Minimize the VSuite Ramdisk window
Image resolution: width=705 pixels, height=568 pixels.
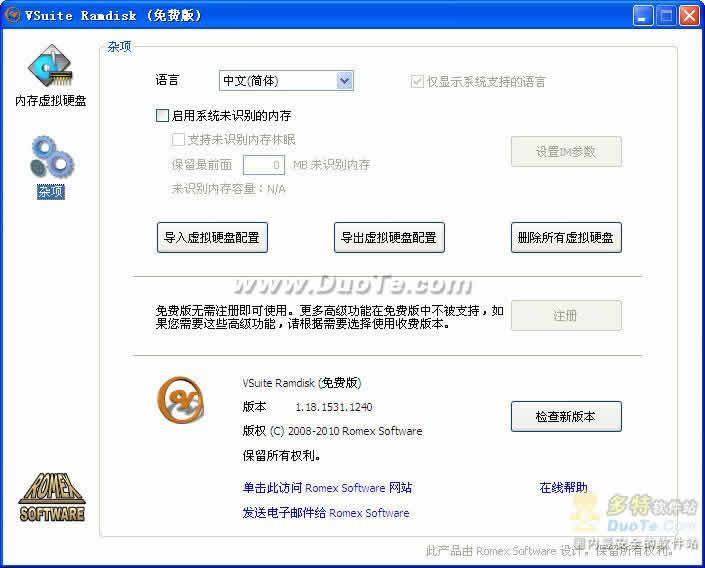[643, 16]
